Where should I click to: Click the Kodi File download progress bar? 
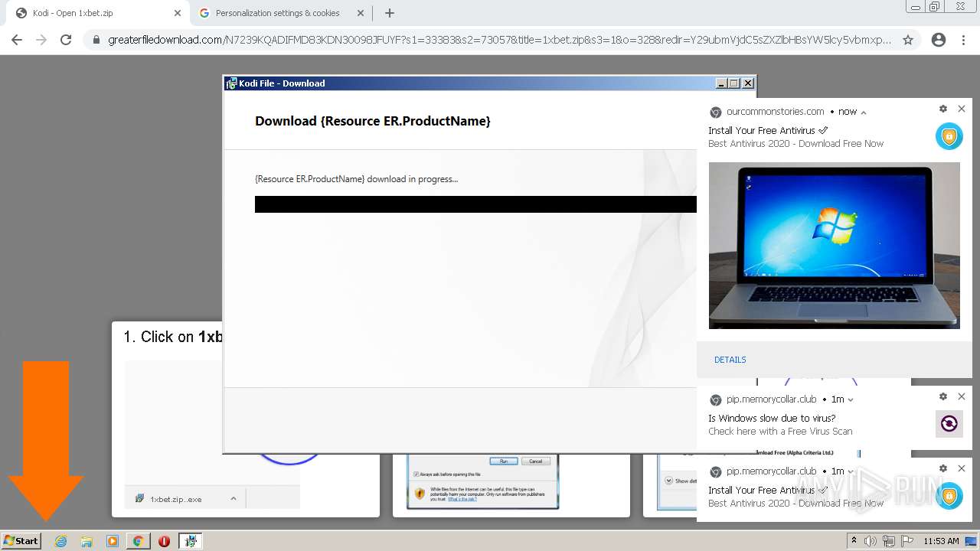(475, 204)
